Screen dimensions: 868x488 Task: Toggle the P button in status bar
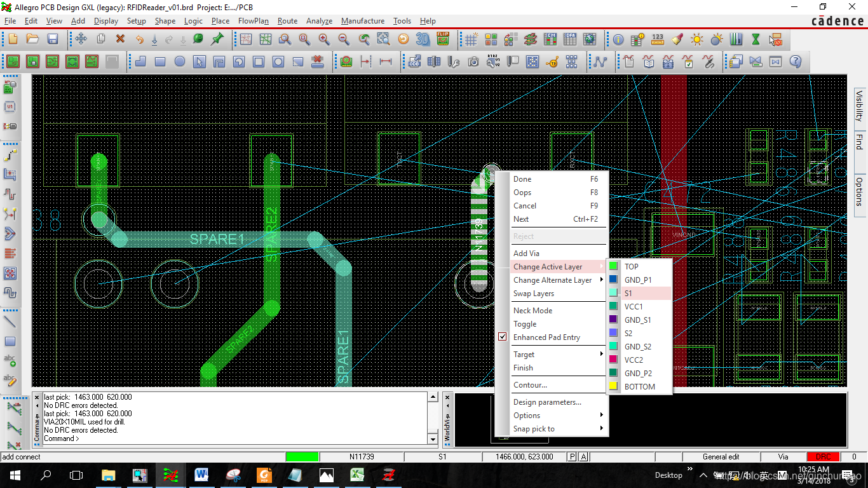point(573,457)
